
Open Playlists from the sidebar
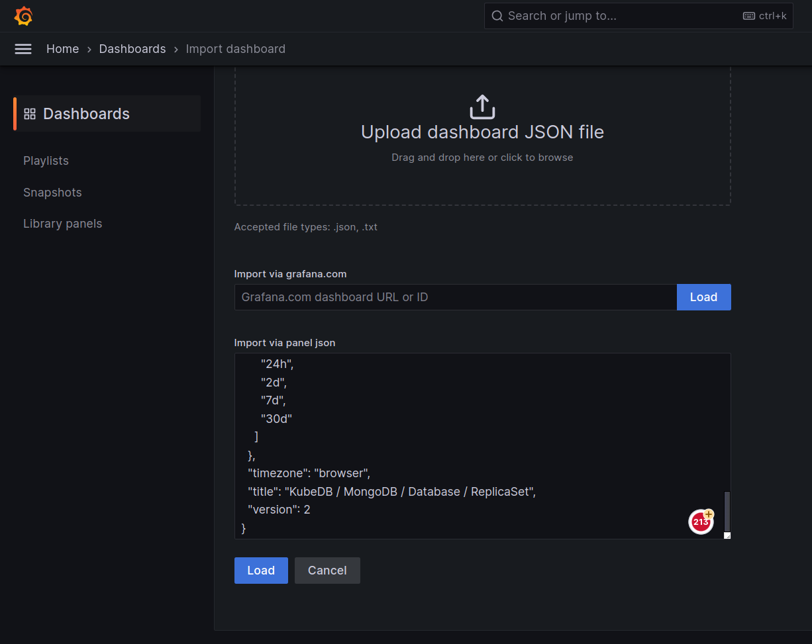coord(46,160)
